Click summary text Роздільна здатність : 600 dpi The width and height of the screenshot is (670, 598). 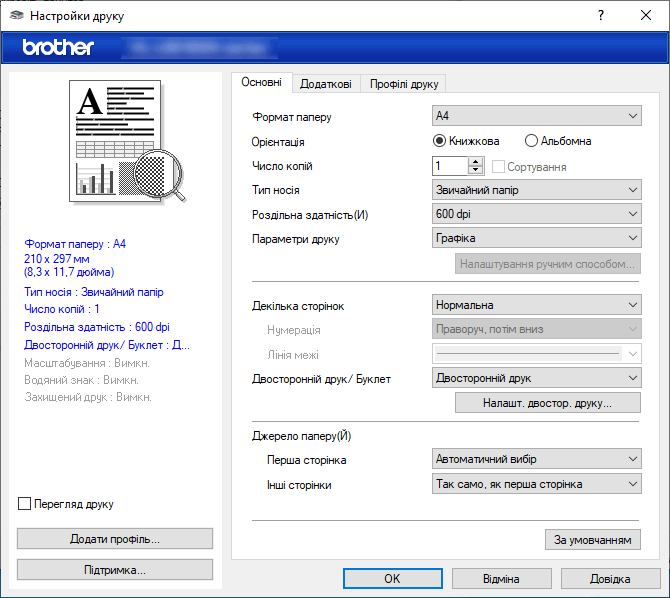point(97,327)
